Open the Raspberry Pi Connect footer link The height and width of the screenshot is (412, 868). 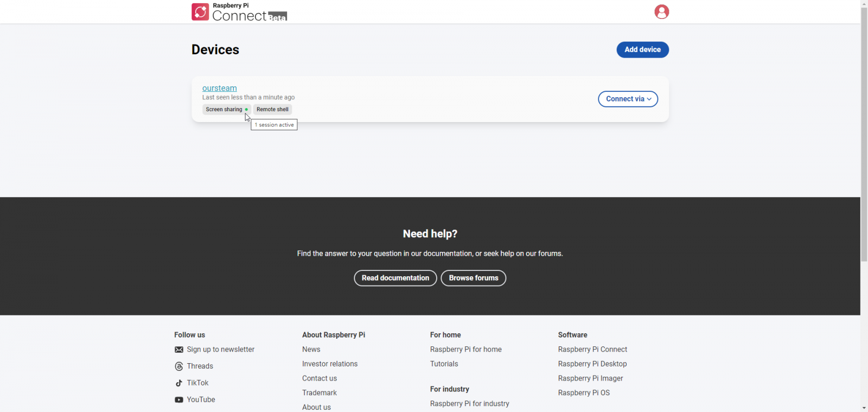click(x=592, y=350)
